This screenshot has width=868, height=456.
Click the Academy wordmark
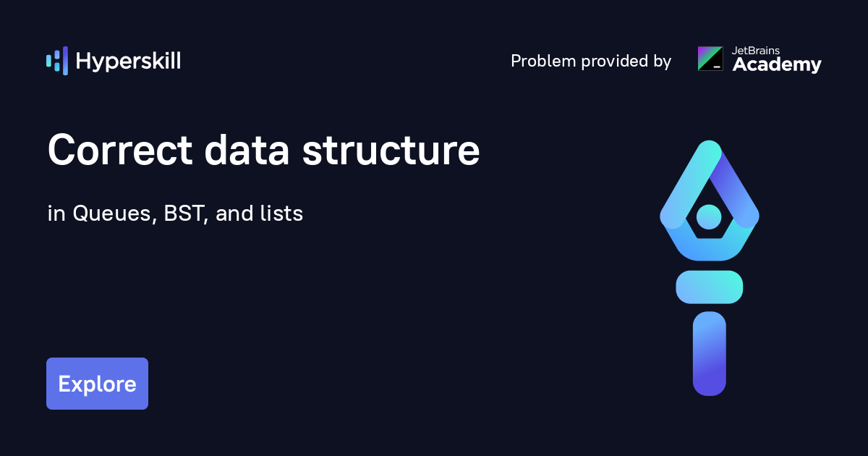point(777,65)
